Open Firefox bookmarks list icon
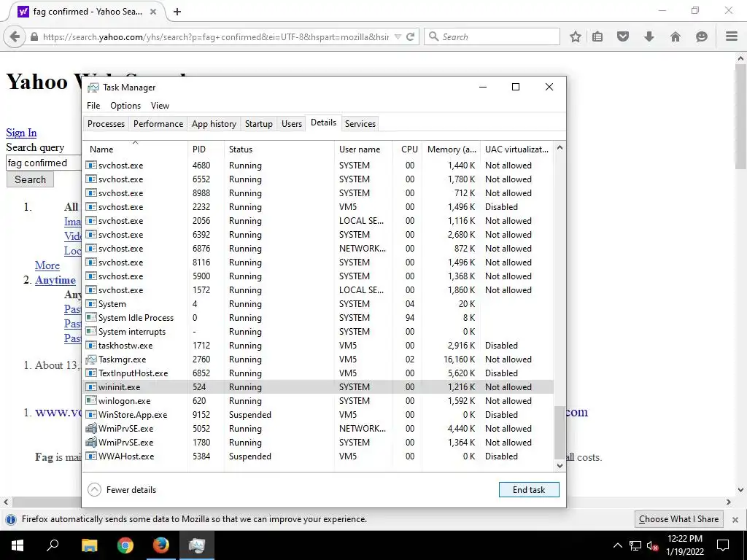 click(x=597, y=36)
